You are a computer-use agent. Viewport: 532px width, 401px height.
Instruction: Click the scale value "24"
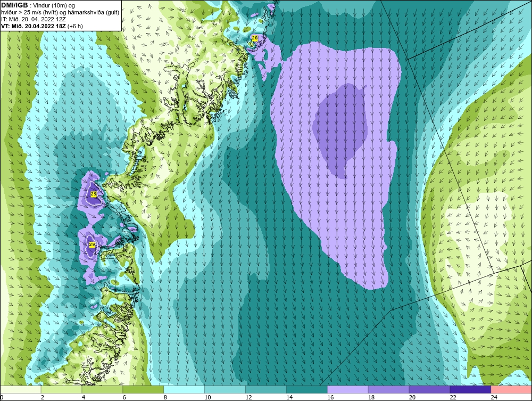494,397
